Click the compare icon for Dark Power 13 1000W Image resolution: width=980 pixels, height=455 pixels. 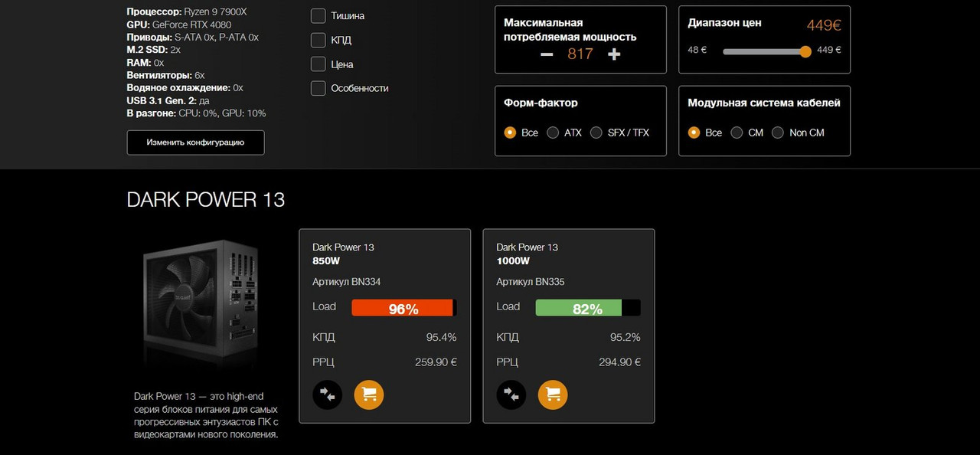511,394
